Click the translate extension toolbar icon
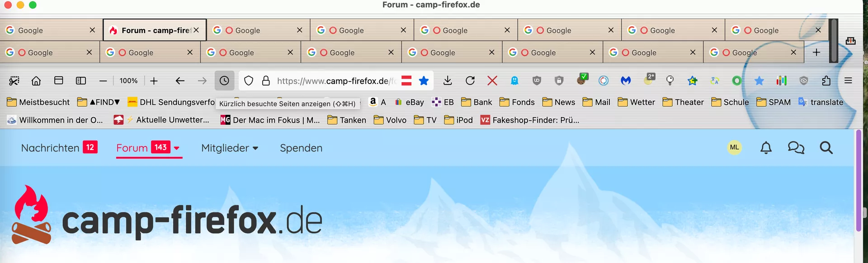The width and height of the screenshot is (868, 263). 715,81
